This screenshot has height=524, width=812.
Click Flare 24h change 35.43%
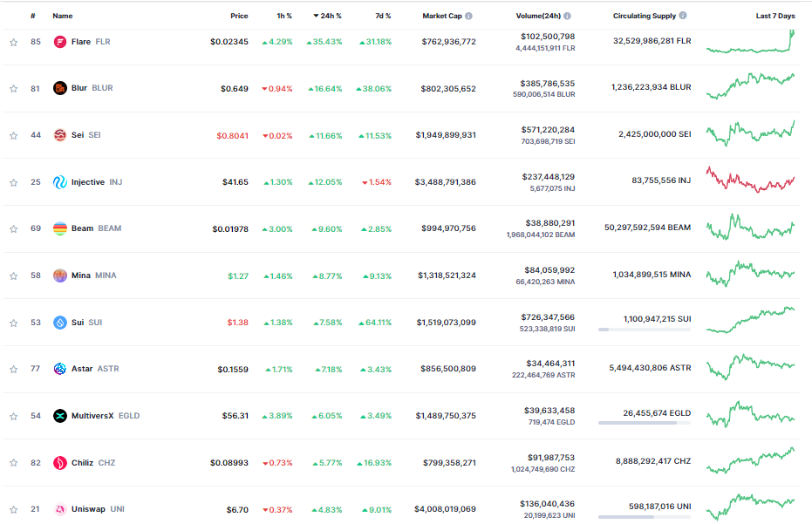pos(324,42)
